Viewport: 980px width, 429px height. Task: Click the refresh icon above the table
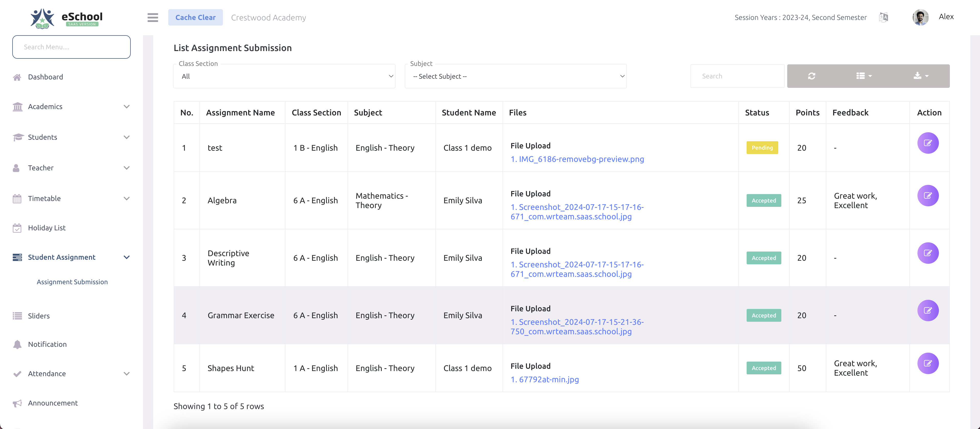[x=812, y=76]
